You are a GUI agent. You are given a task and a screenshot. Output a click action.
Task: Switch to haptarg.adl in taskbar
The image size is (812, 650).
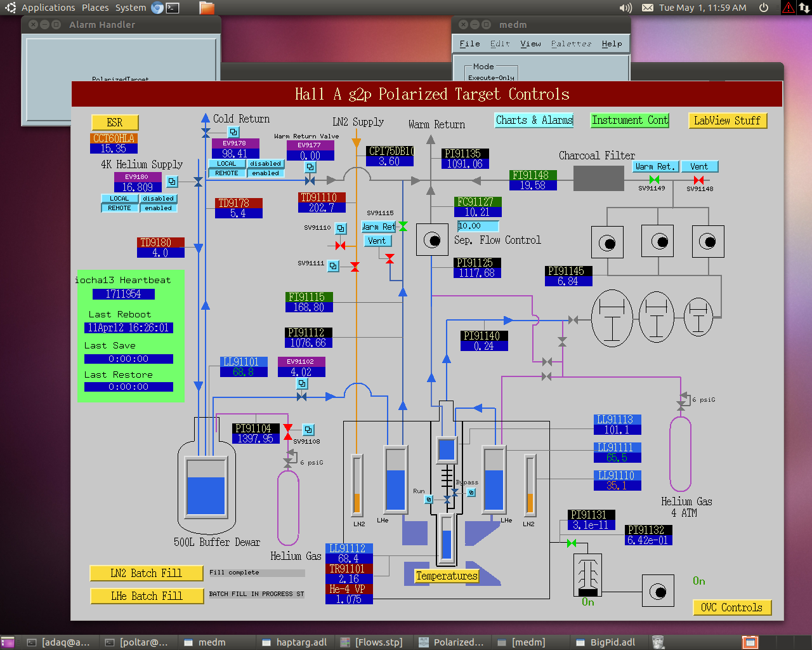pos(294,642)
